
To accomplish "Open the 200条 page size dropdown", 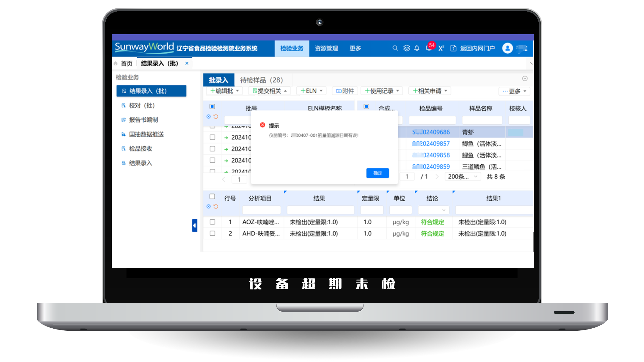I will pyautogui.click(x=462, y=177).
